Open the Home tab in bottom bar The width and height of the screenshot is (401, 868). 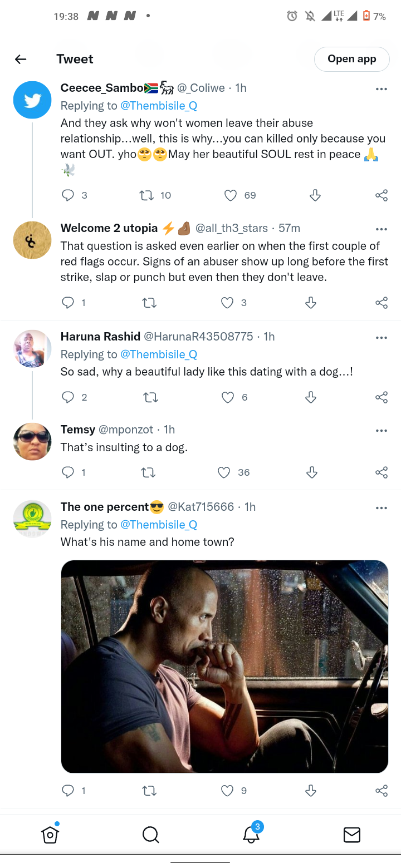pyautogui.click(x=50, y=835)
